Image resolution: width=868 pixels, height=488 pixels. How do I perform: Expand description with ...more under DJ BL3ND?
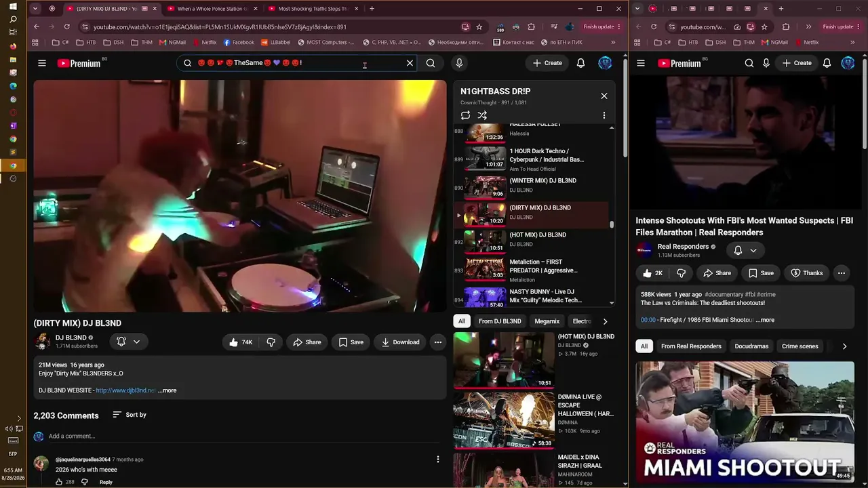click(x=167, y=390)
